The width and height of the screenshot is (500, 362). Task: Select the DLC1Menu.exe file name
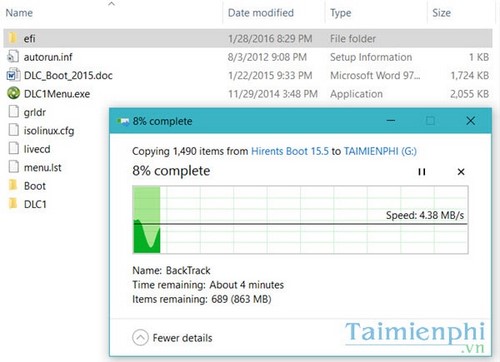(57, 94)
